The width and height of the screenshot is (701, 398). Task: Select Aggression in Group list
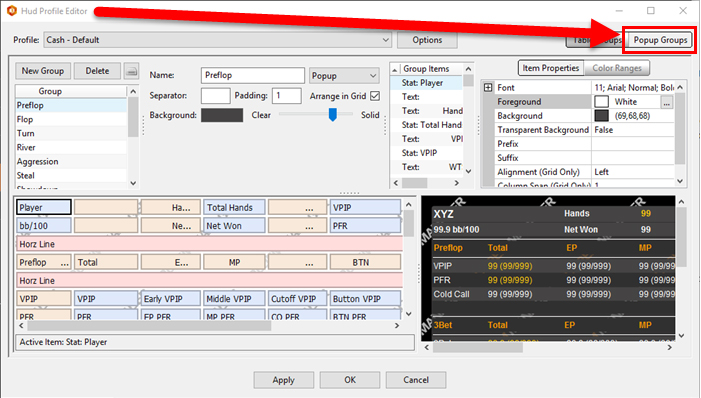click(72, 161)
